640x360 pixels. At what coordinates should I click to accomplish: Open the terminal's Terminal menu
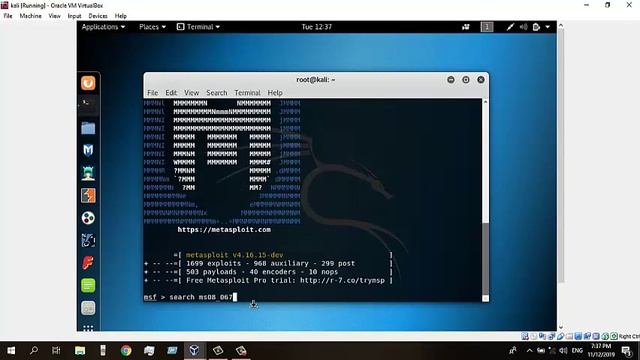click(247, 93)
